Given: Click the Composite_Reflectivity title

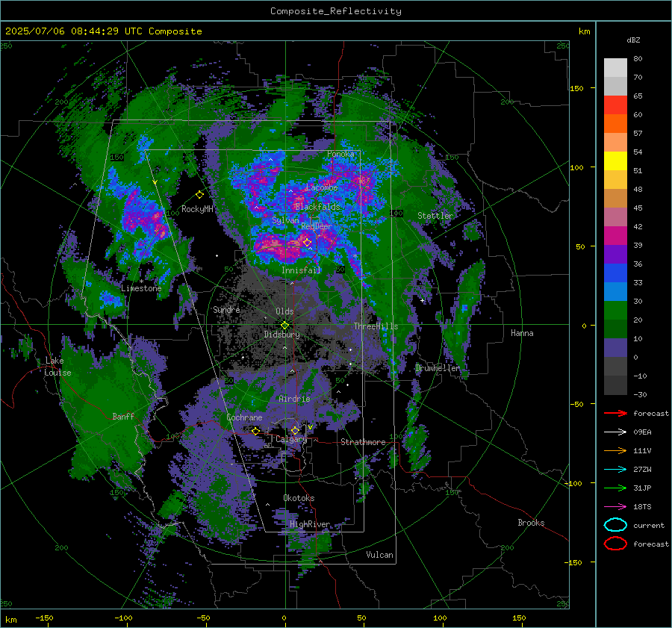Looking at the screenshot, I should pos(336,11).
